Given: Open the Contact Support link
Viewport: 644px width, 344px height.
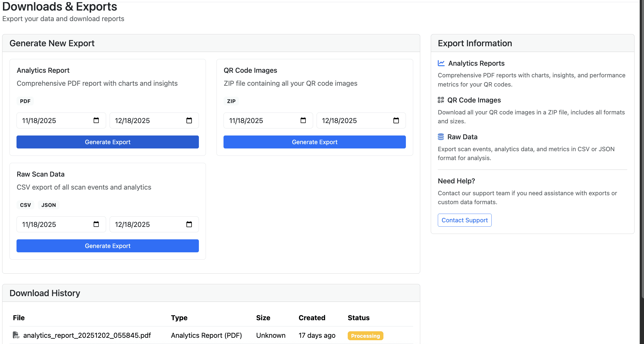Looking at the screenshot, I should point(464,220).
